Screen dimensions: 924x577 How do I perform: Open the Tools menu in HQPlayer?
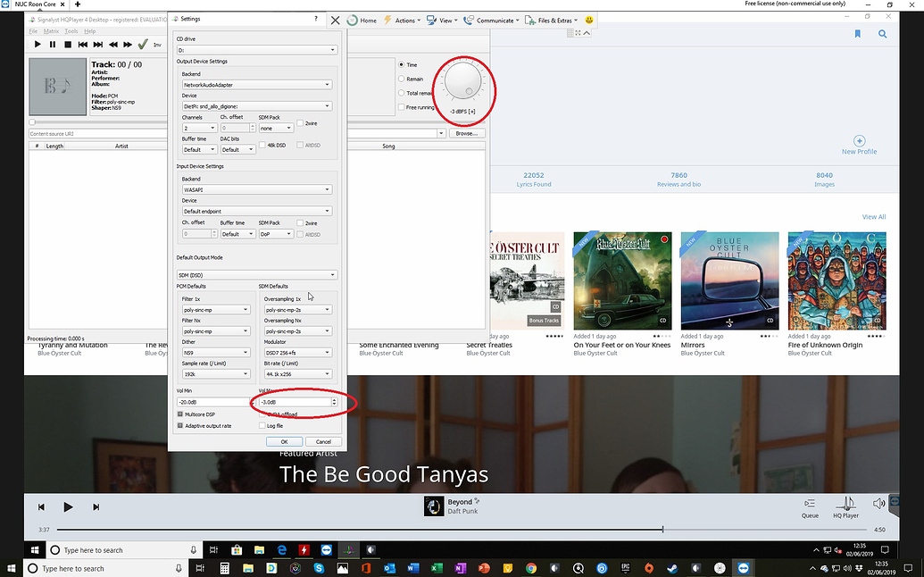[x=71, y=31]
